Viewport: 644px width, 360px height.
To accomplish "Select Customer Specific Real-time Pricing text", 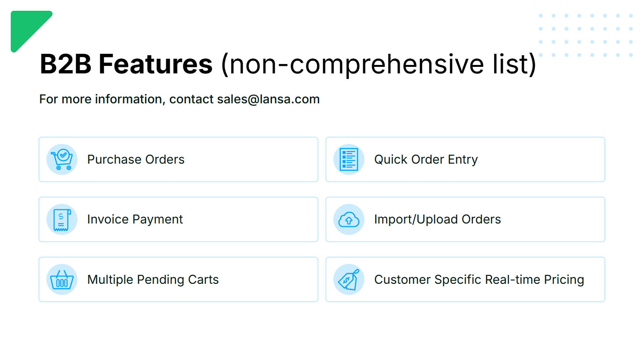I will coord(479,280).
